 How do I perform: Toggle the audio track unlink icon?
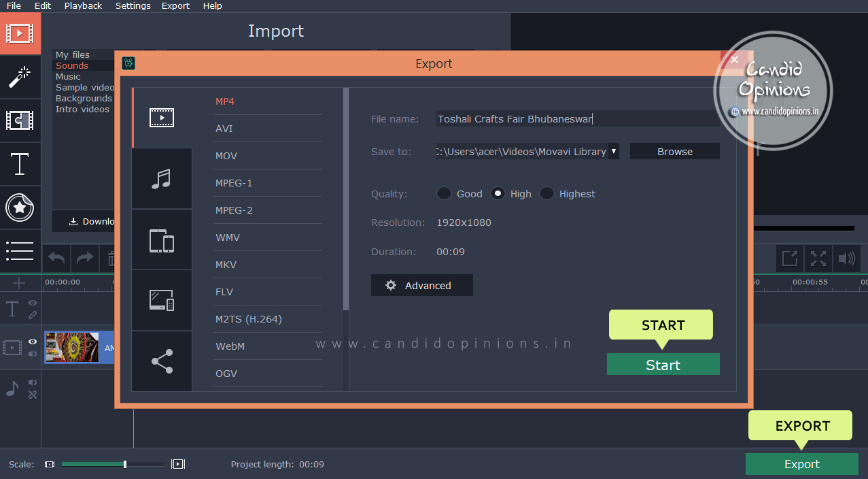[x=33, y=395]
